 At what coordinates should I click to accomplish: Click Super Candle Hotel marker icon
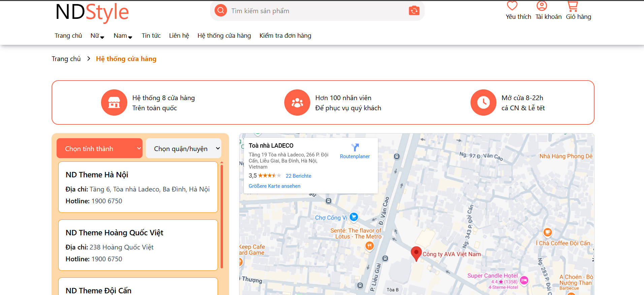524,280
